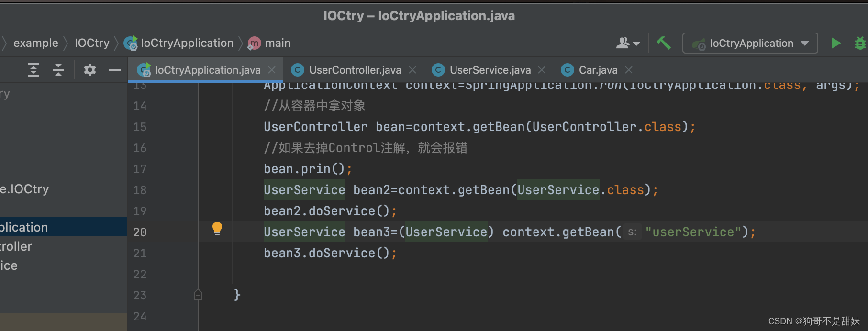Screen dimensions: 868x331
Task: Click the main method breadcrumb
Action: pos(269,43)
